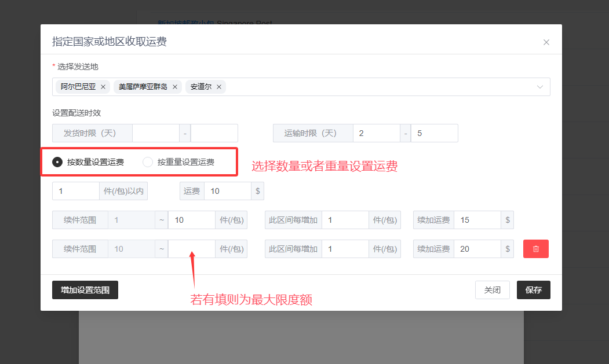Click the 发货时限 minimum days field
609x364 pixels.
pyautogui.click(x=155, y=133)
